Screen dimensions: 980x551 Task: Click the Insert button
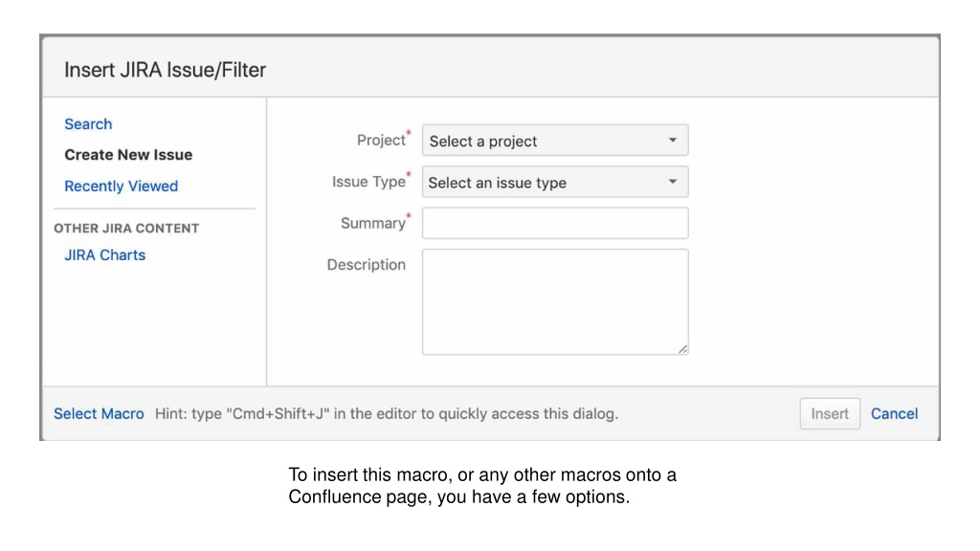(830, 413)
